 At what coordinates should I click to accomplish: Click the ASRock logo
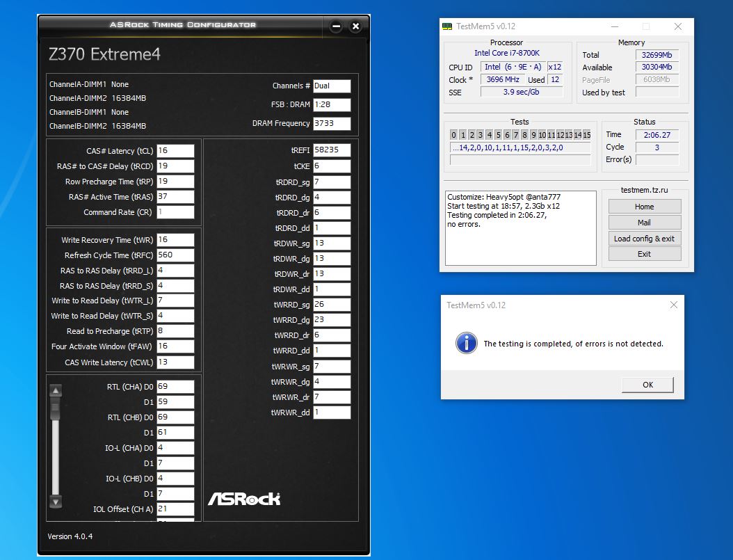tap(244, 499)
